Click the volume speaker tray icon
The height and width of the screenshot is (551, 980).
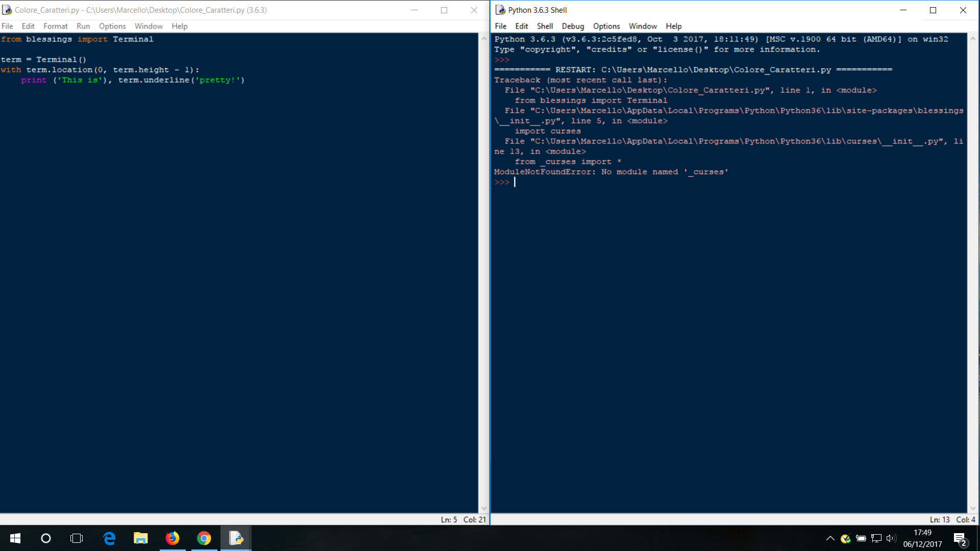pyautogui.click(x=891, y=538)
